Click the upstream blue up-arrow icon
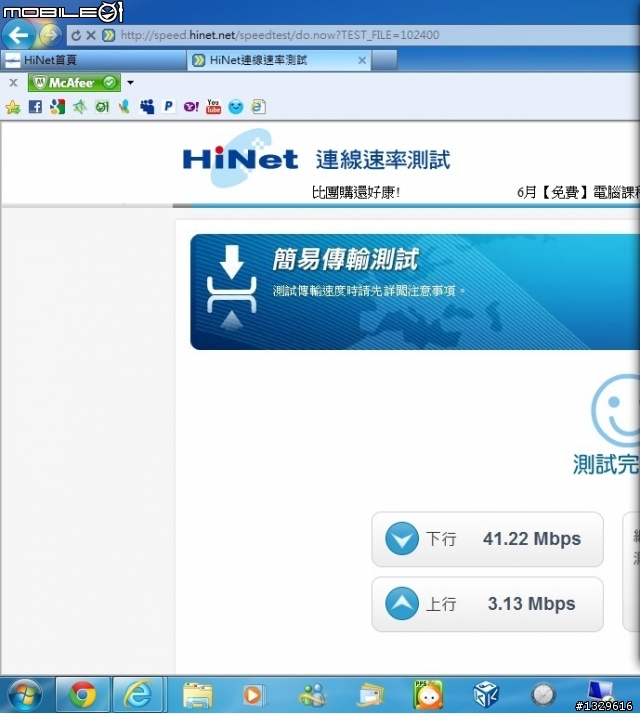The height and width of the screenshot is (714, 640). 402,604
